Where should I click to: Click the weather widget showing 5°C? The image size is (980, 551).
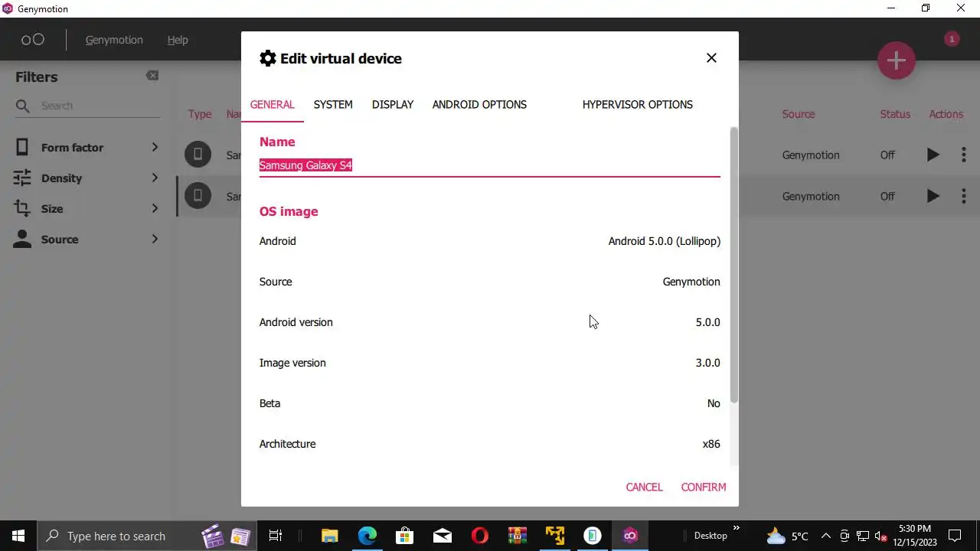[786, 536]
